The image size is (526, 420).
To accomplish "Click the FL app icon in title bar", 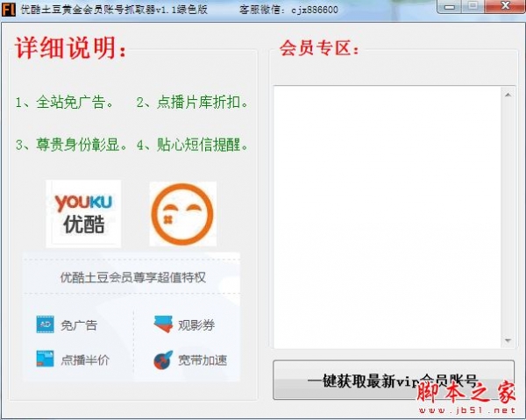I will (x=9, y=10).
